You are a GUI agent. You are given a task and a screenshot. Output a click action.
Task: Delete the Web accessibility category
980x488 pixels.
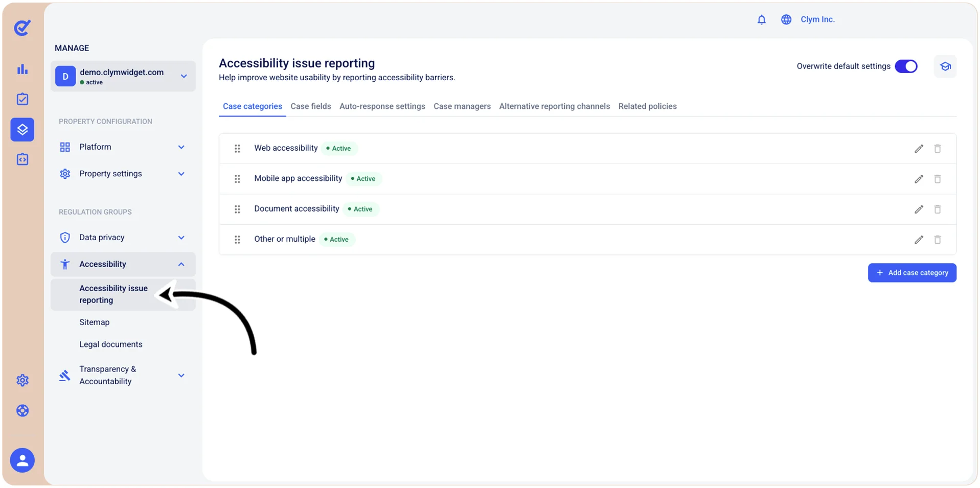pos(938,149)
